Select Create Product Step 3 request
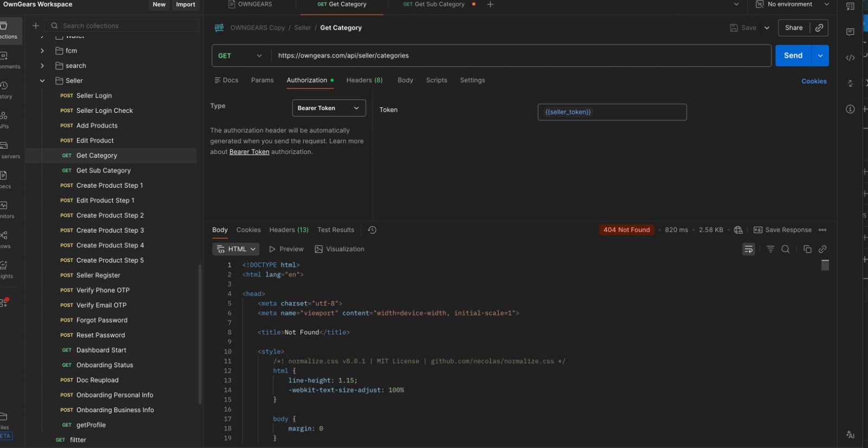The image size is (868, 448). click(110, 231)
